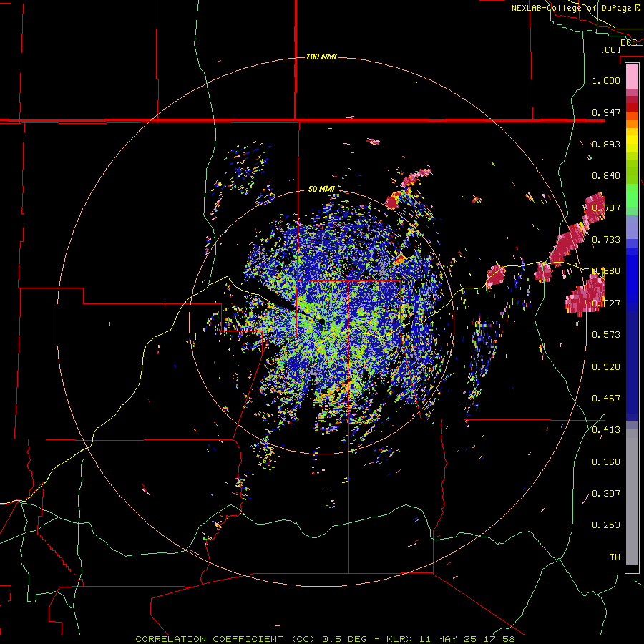This screenshot has height=644, width=644.
Task: Click the 0.253 scale value
Action: (x=606, y=525)
